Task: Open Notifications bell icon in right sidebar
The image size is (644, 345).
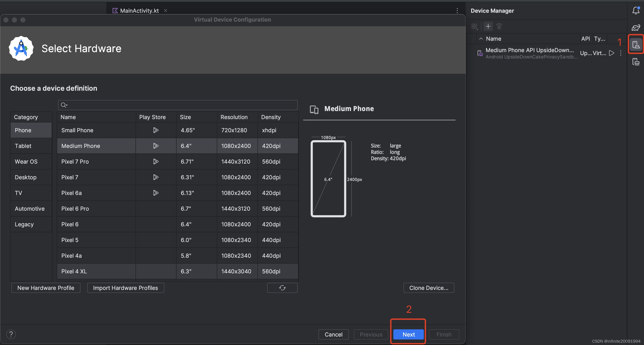Action: click(636, 11)
